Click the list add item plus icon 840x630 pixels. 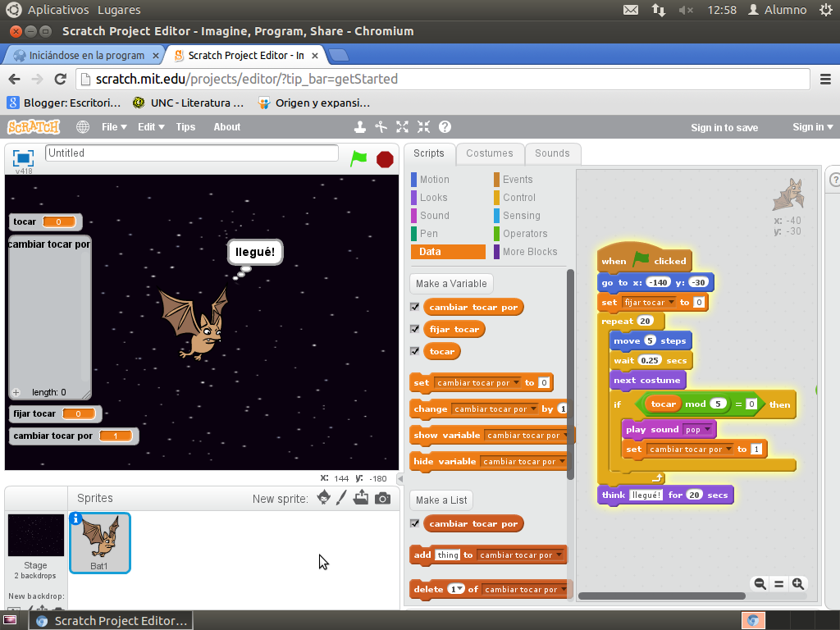click(x=16, y=392)
